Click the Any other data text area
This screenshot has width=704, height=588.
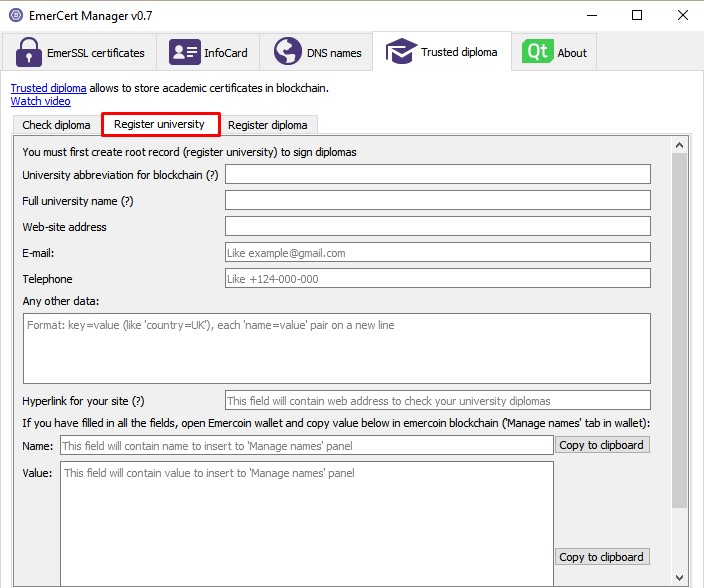[x=337, y=348]
